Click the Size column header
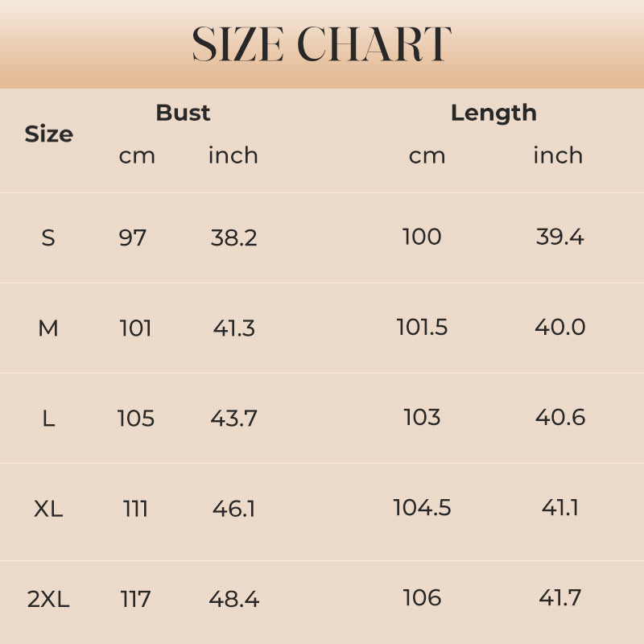This screenshot has width=644, height=644. (48, 134)
